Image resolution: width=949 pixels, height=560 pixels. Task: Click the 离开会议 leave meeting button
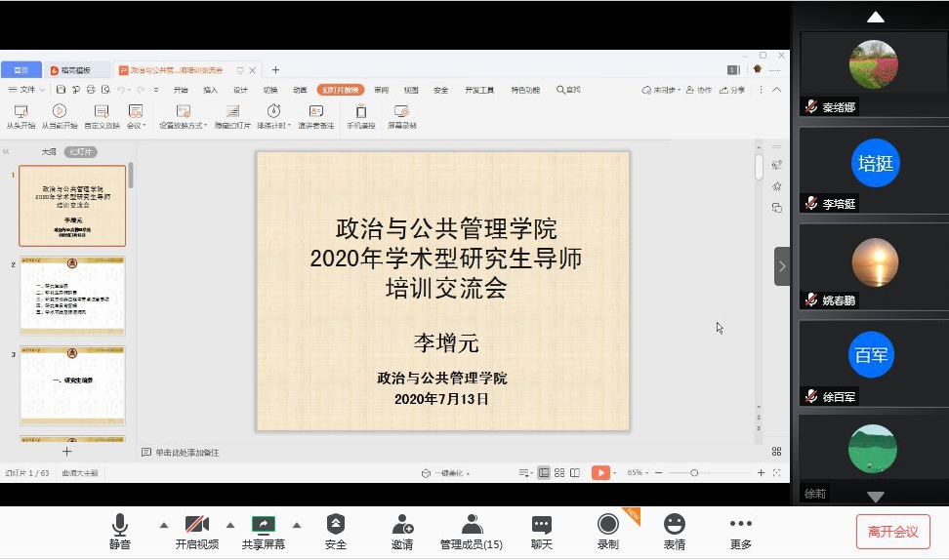[892, 532]
